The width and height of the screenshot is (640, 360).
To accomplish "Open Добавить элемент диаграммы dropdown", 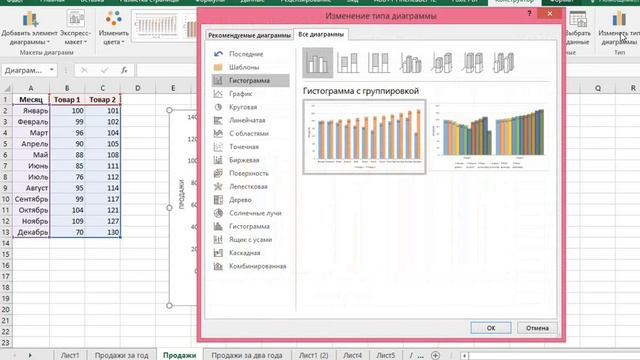I will point(29,28).
